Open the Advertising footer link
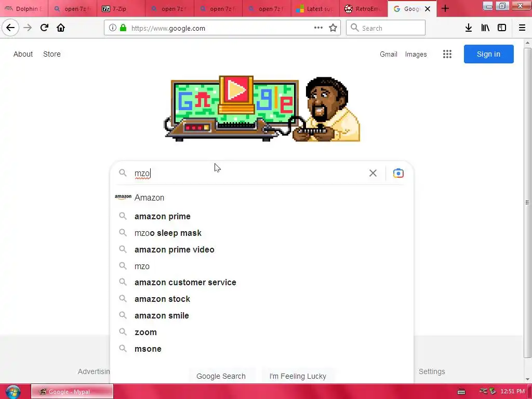This screenshot has width=532, height=399. (x=94, y=371)
